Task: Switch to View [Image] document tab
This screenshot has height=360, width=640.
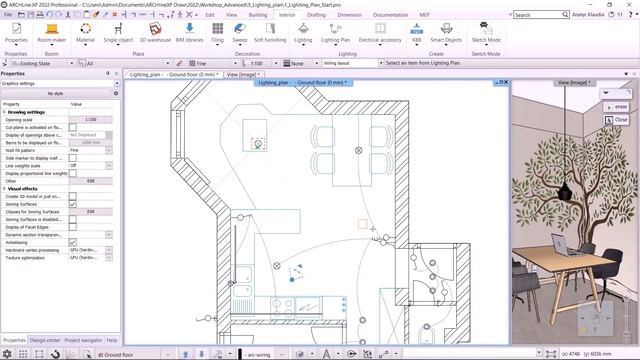Action: 244,75
